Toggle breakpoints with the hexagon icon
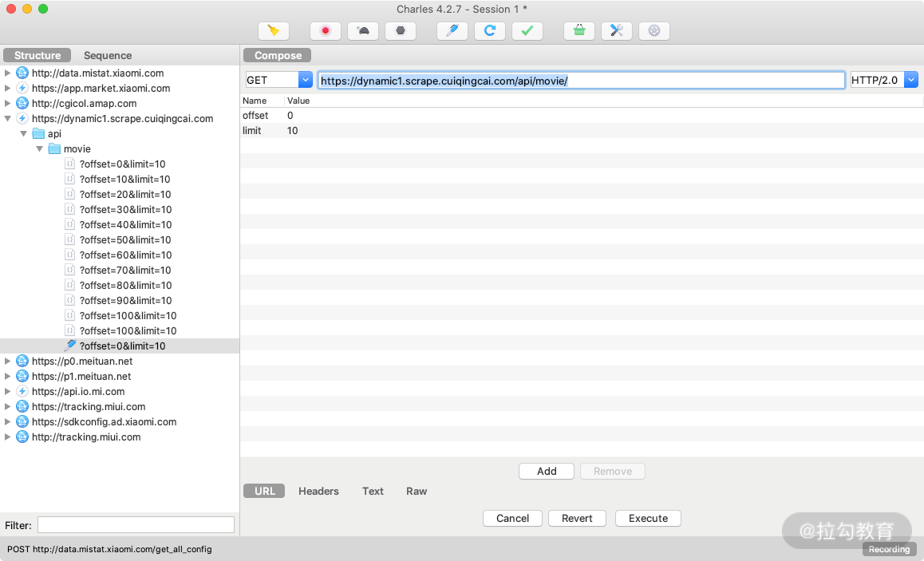The height and width of the screenshot is (561, 924). click(401, 30)
